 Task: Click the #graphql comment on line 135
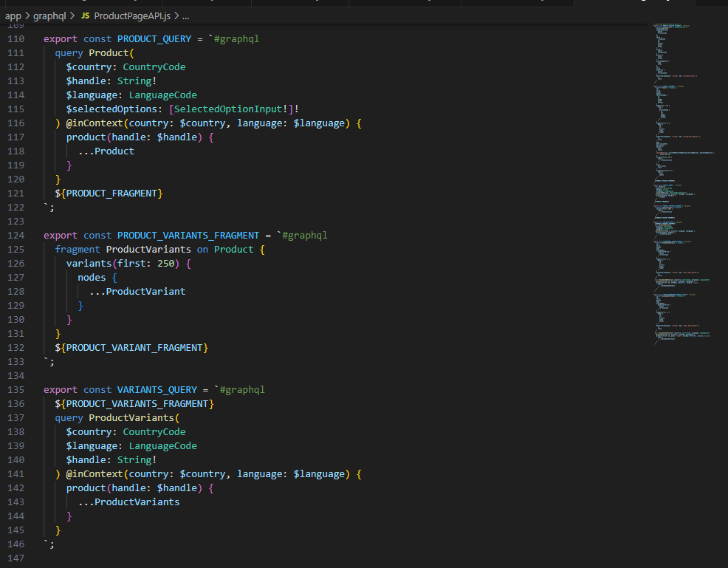242,390
